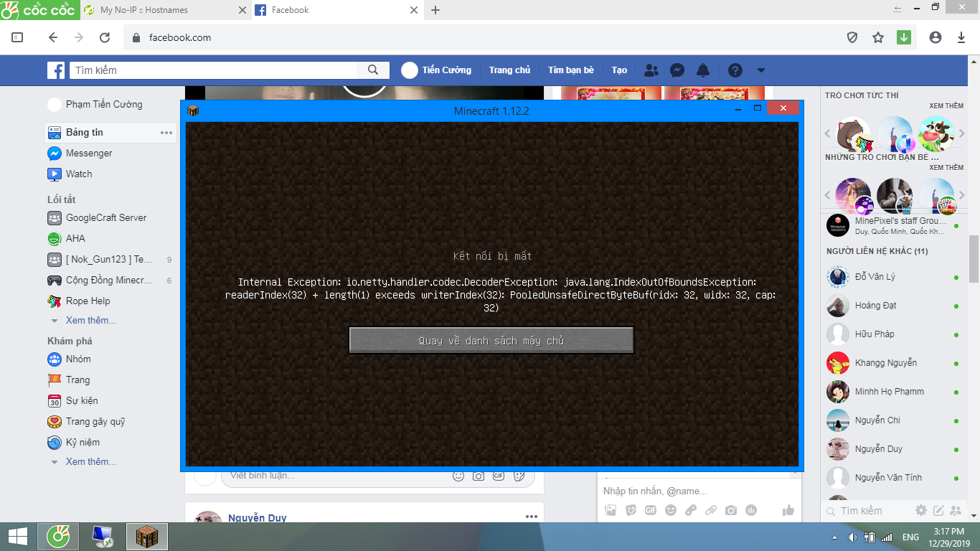
Task: Click the Facebook search magnifier button
Action: click(373, 70)
